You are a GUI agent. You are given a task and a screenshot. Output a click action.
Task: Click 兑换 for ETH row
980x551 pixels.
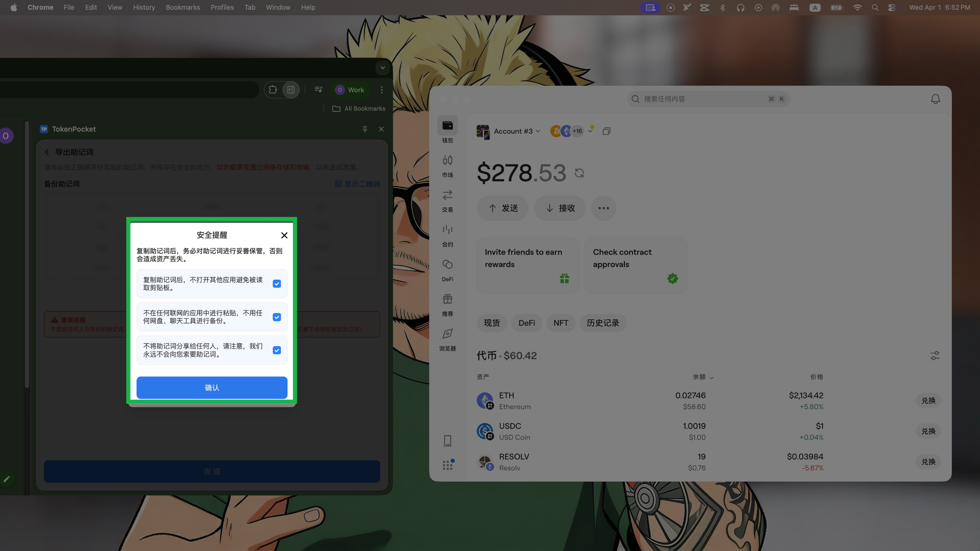pyautogui.click(x=928, y=400)
